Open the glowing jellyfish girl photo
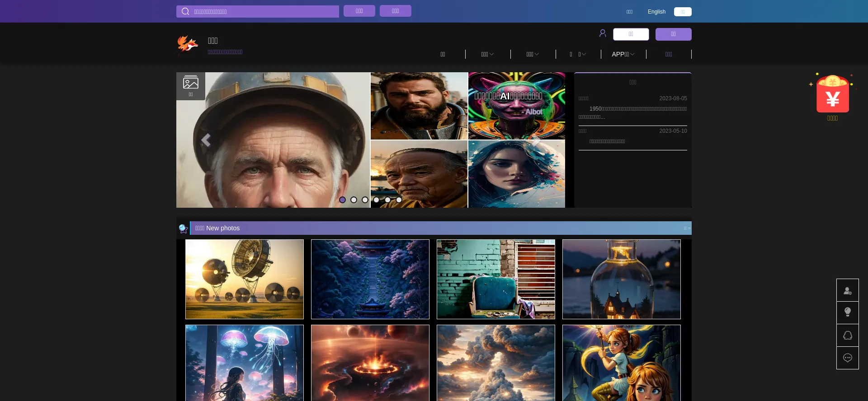This screenshot has height=401, width=868. pos(245,363)
